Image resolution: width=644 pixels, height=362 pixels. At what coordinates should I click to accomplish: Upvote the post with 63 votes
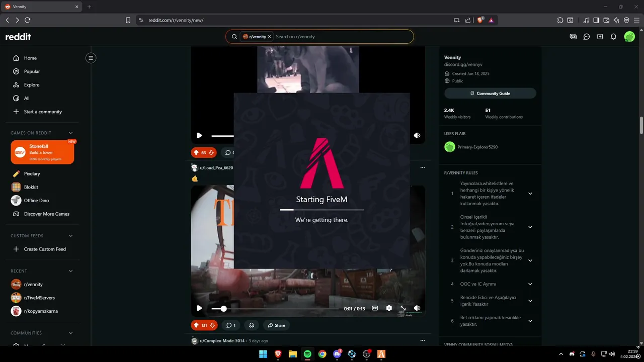[x=196, y=152]
